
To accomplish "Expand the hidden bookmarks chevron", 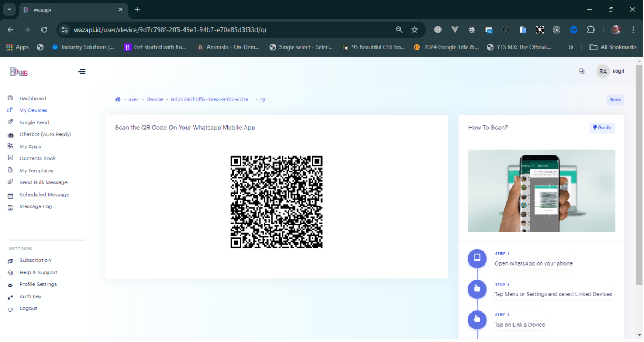I will [570, 47].
